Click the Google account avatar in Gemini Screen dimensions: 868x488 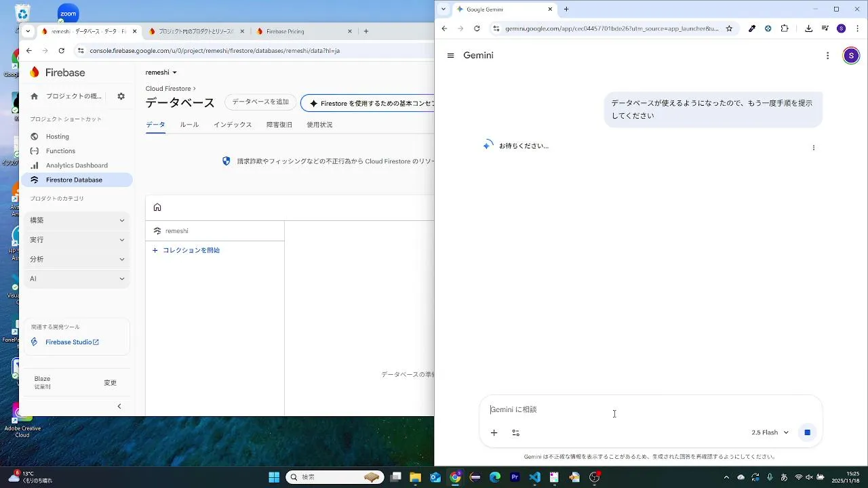851,56
